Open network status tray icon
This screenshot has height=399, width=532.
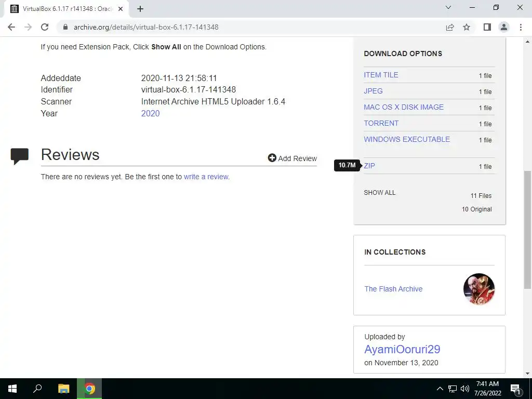pyautogui.click(x=453, y=389)
